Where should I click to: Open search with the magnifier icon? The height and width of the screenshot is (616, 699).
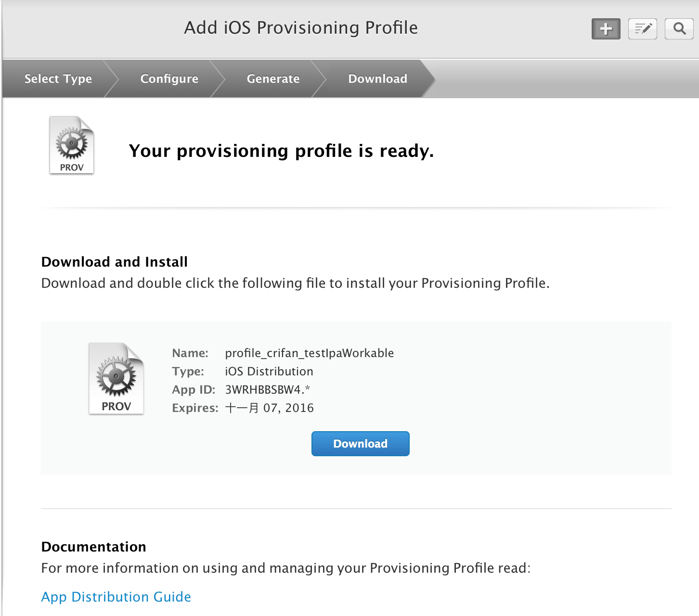click(679, 29)
